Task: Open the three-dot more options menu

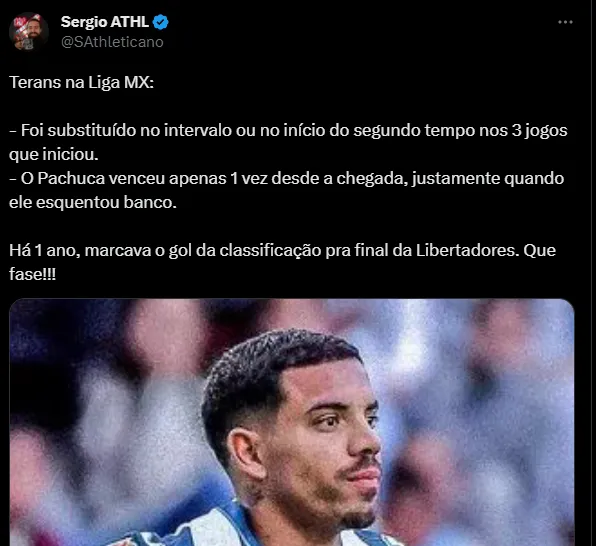Action: coord(565,22)
